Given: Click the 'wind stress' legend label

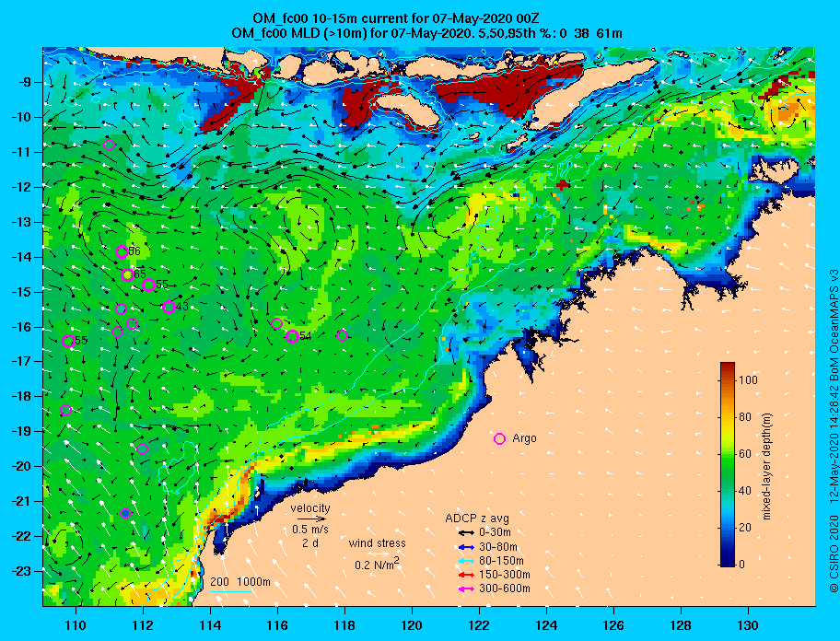Looking at the screenshot, I should 377,543.
